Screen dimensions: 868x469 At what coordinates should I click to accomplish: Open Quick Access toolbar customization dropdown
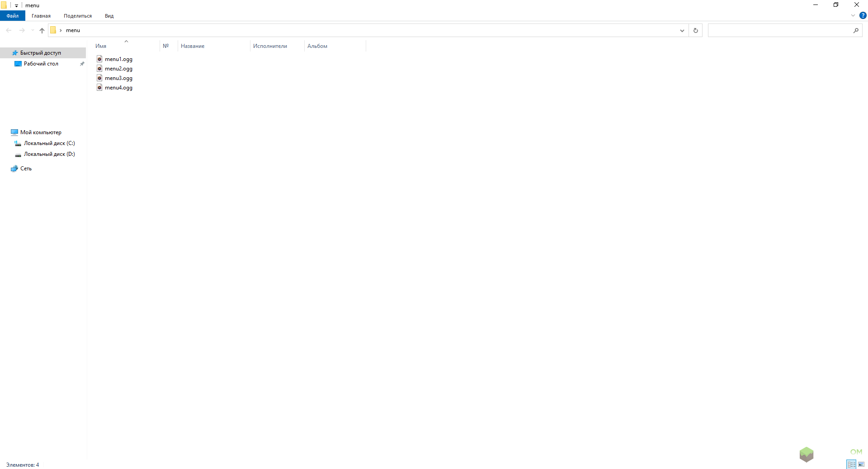pos(16,5)
